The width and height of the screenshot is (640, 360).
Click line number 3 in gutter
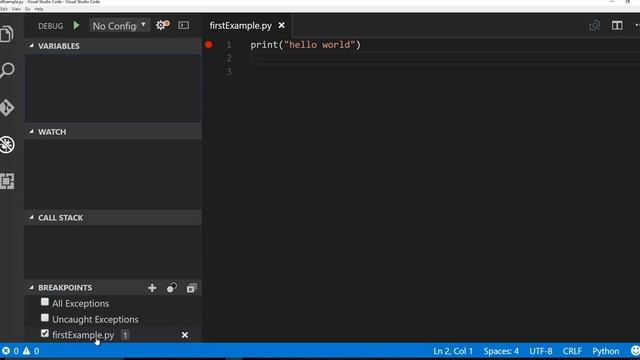tap(229, 72)
